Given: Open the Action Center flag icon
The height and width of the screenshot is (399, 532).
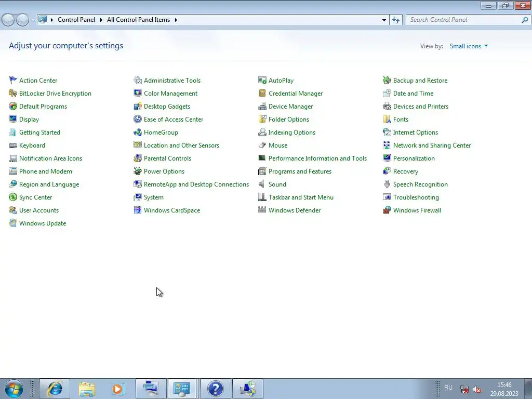Looking at the screenshot, I should (13, 80).
